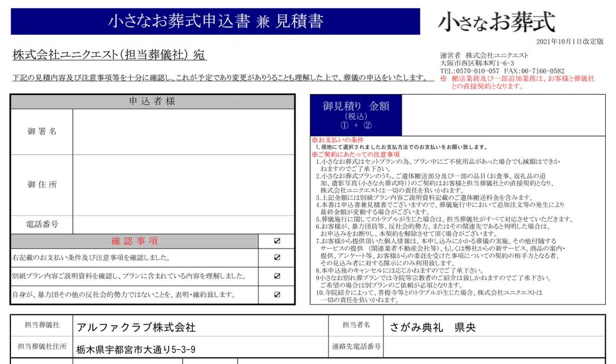Select the blue 御見積り 金額 (税込) header box
The width and height of the screenshot is (616, 364).
pos(356,115)
